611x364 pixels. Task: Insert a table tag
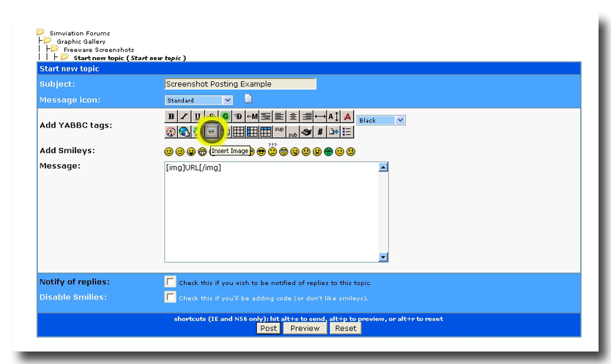239,132
